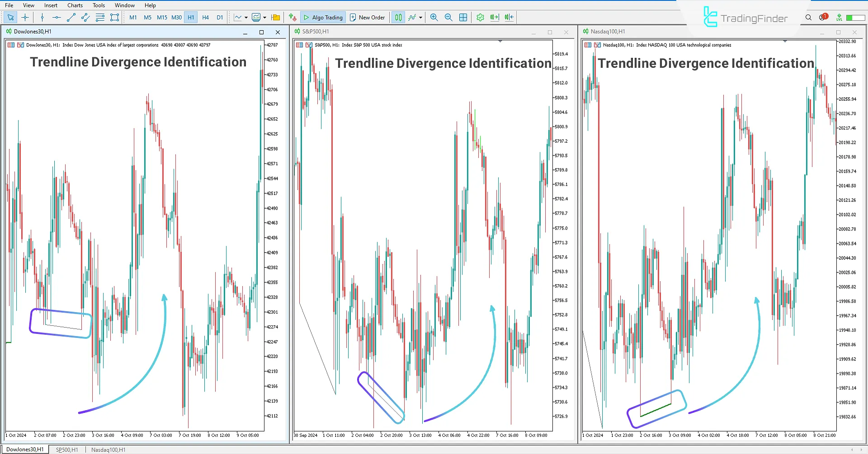This screenshot has width=868, height=454.
Task: Pick the Draw Vertical Line tool
Action: tap(42, 17)
